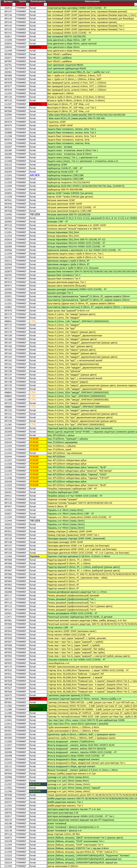Click the Карбюратор 1E36F name cell
Screen dimensions: 137x868
tap(92, 165)
